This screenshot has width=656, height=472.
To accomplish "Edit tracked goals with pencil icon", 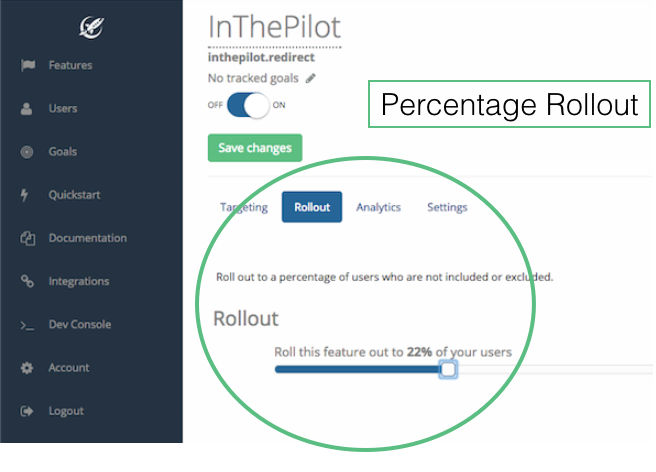I will [310, 78].
